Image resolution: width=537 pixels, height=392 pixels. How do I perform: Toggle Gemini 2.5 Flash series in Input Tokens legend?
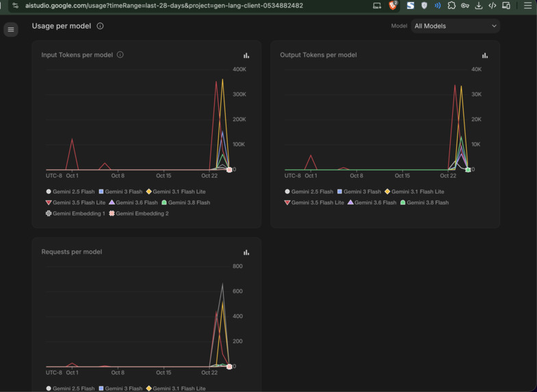[70, 192]
